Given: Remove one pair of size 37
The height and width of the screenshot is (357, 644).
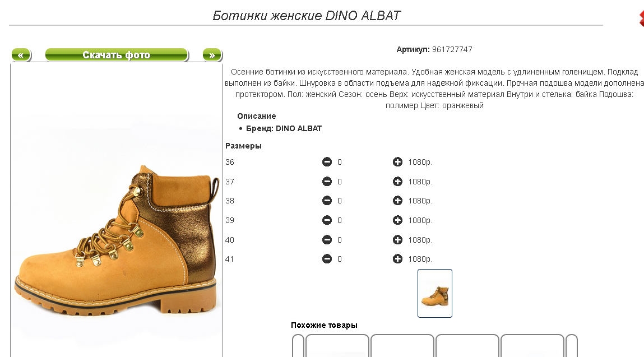Looking at the screenshot, I should coord(327,181).
